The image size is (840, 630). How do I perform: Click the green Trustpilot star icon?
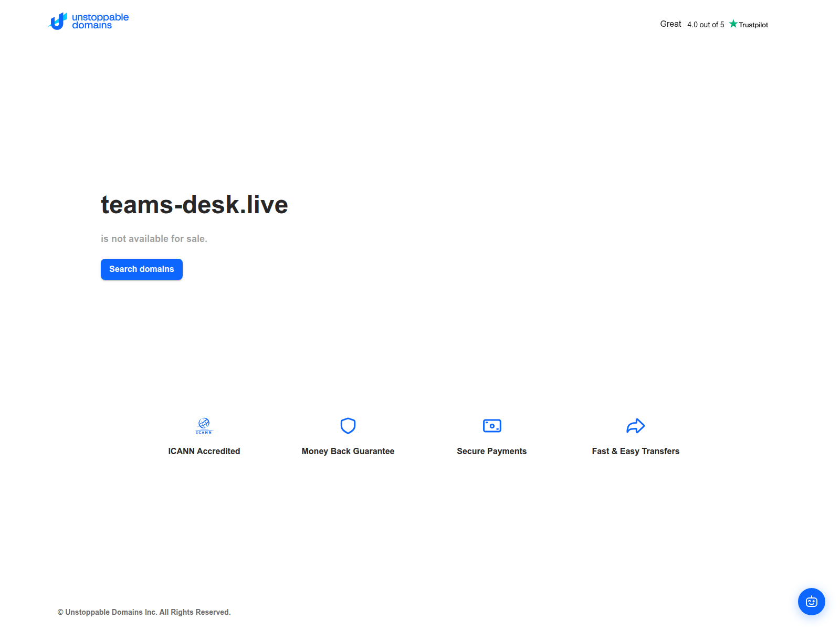[733, 24]
